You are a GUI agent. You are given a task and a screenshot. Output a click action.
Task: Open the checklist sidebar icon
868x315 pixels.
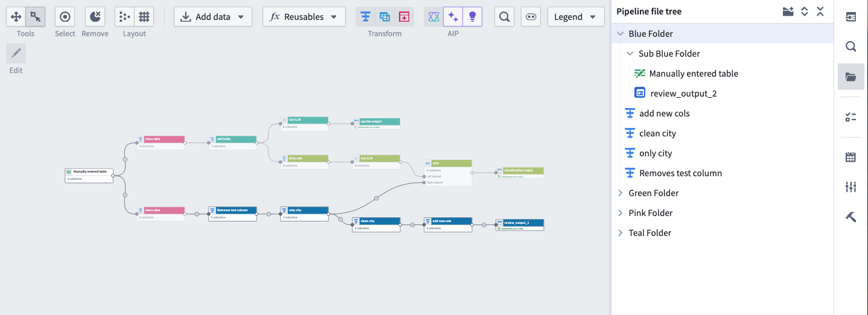click(850, 117)
